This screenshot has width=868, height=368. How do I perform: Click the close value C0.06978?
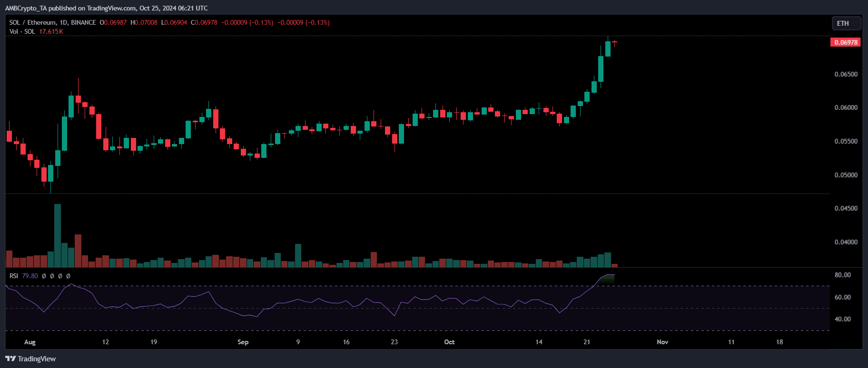204,22
